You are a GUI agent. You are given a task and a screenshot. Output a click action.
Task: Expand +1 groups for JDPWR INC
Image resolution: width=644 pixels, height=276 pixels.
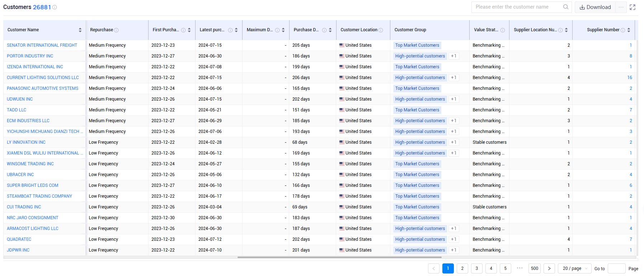point(454,250)
